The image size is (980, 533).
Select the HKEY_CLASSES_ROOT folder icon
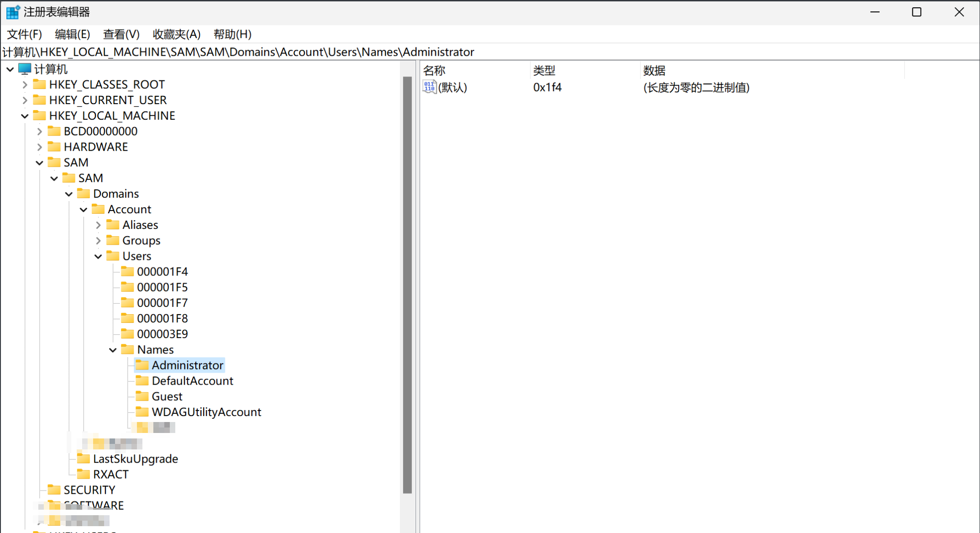coord(40,84)
